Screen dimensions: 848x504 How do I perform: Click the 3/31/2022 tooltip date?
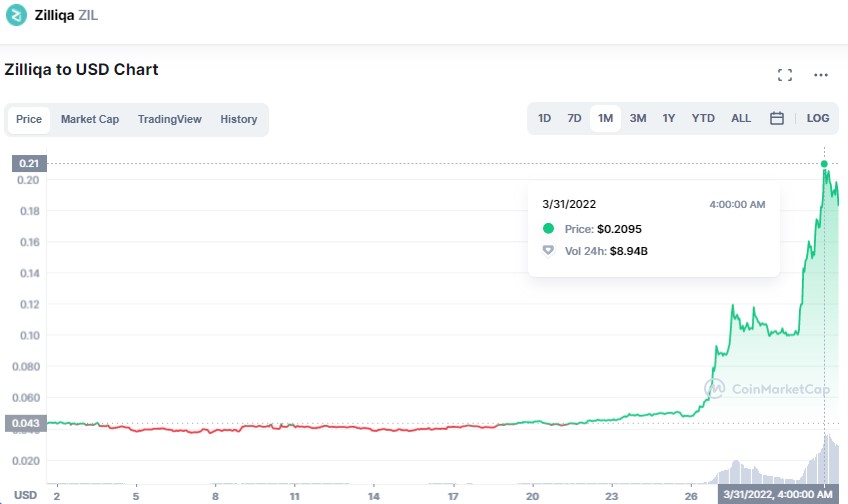569,204
